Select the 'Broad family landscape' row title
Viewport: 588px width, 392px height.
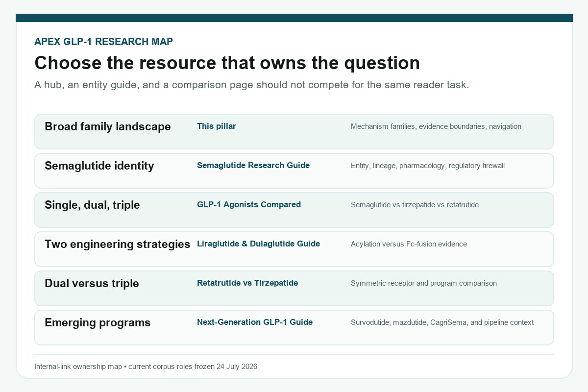click(x=108, y=127)
